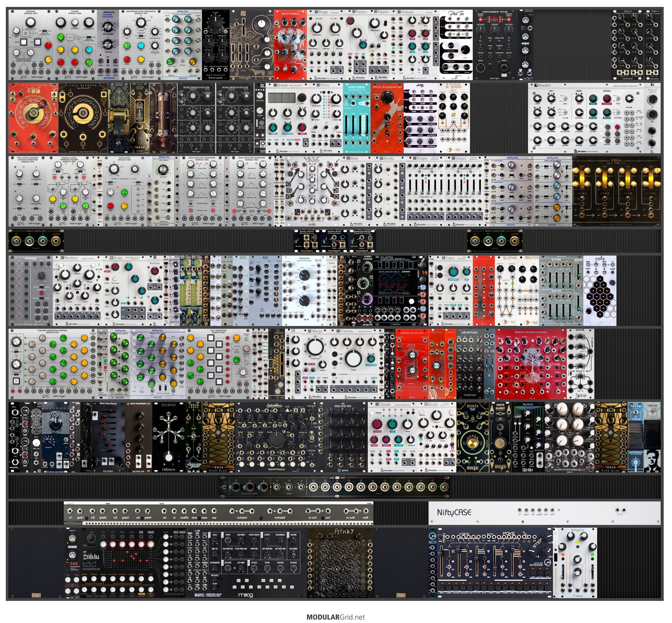The image size is (672, 623).
Task: Select the Tides module
Action: [x=450, y=291]
